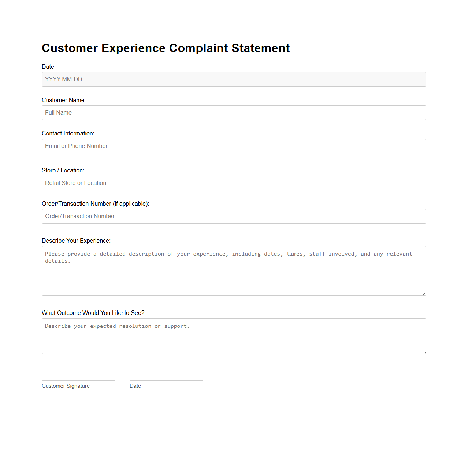The image size is (468, 476).
Task: Click the resolution textarea resize handle
Action: pyautogui.click(x=424, y=352)
